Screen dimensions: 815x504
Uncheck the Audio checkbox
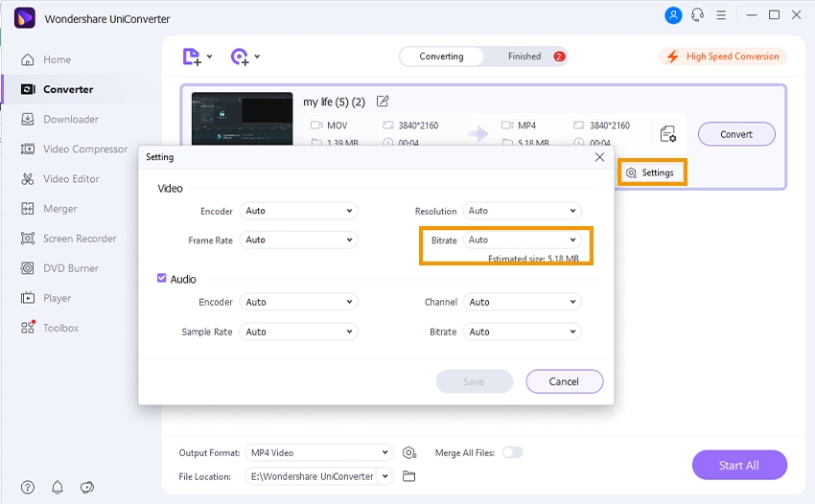click(162, 279)
